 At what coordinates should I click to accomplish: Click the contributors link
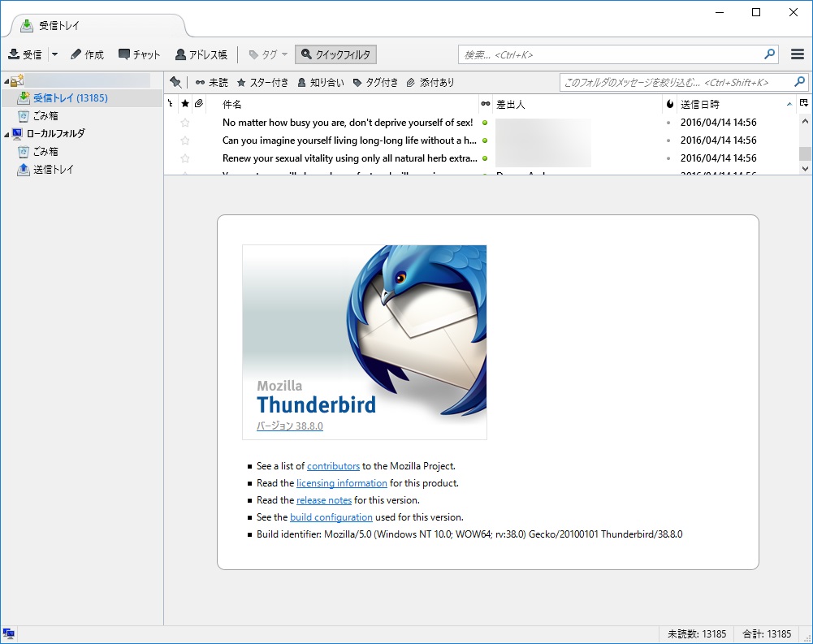coord(333,465)
